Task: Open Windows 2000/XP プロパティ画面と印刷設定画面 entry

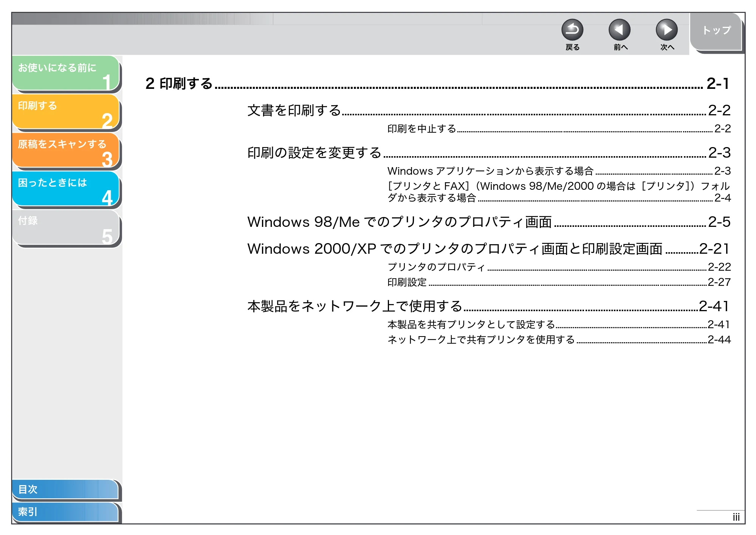Action: pos(489,249)
